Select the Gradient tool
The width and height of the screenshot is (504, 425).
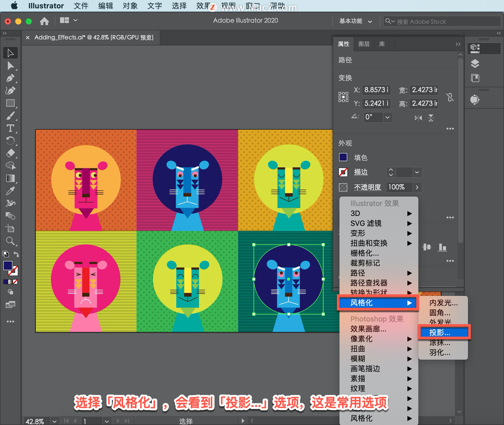tap(10, 178)
